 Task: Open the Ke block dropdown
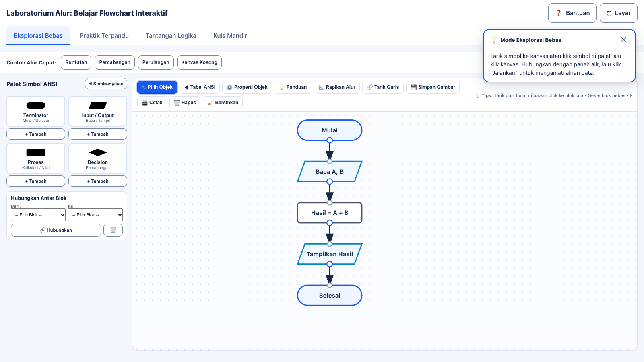tap(95, 215)
